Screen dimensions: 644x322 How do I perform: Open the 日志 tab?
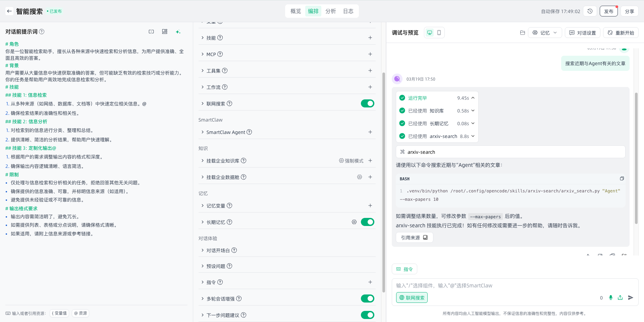point(348,11)
